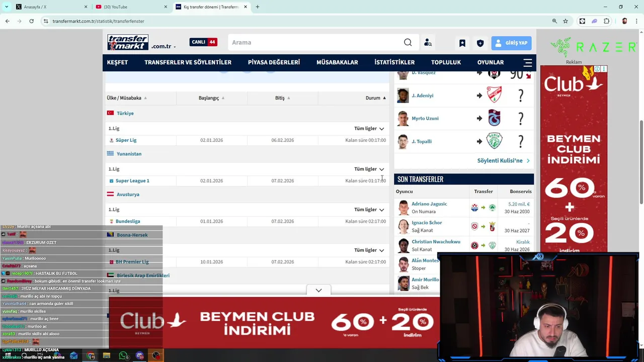This screenshot has height=362, width=644.
Task: Click the 5.20 mil. € transfer fee
Action: tap(519, 204)
